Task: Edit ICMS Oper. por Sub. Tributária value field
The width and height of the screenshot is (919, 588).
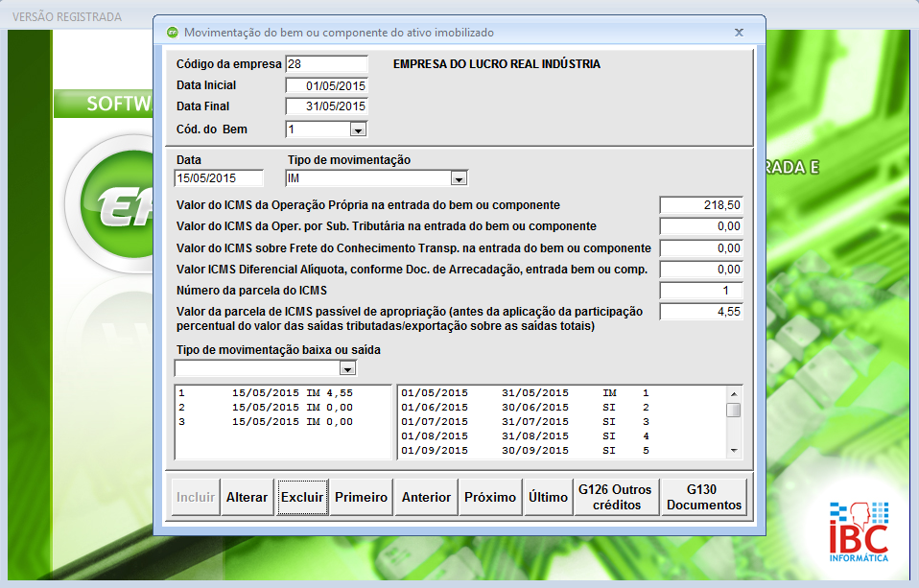Action: (x=701, y=226)
